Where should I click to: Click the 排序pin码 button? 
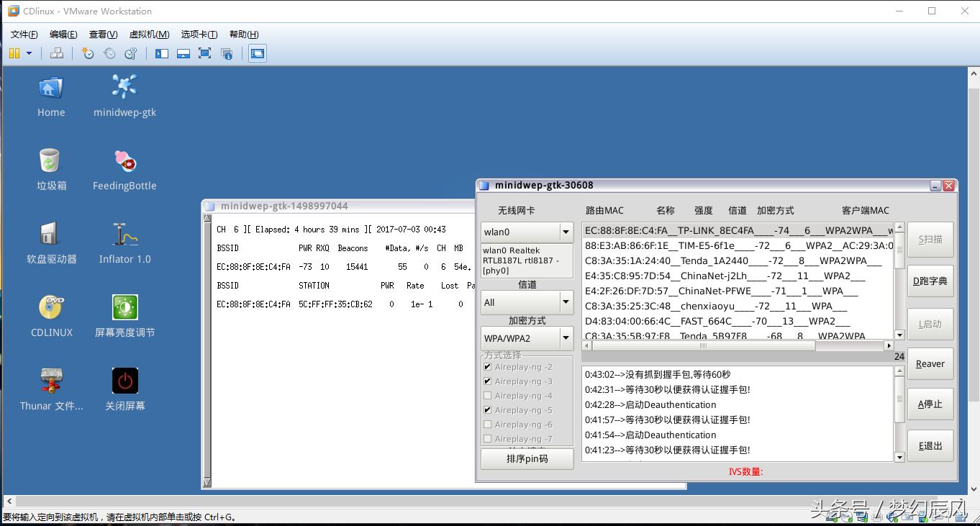point(527,458)
